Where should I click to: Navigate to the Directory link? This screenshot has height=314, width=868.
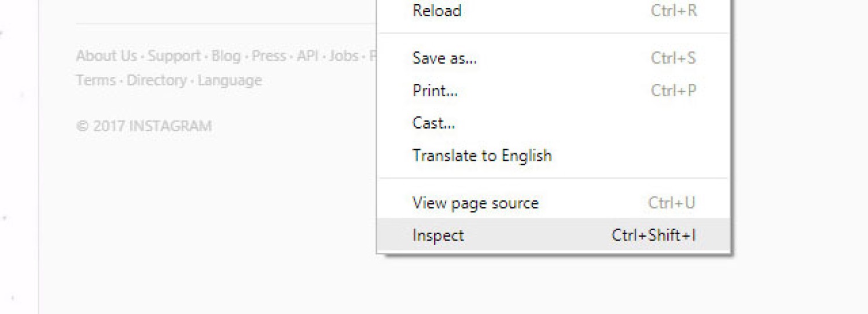click(x=157, y=80)
